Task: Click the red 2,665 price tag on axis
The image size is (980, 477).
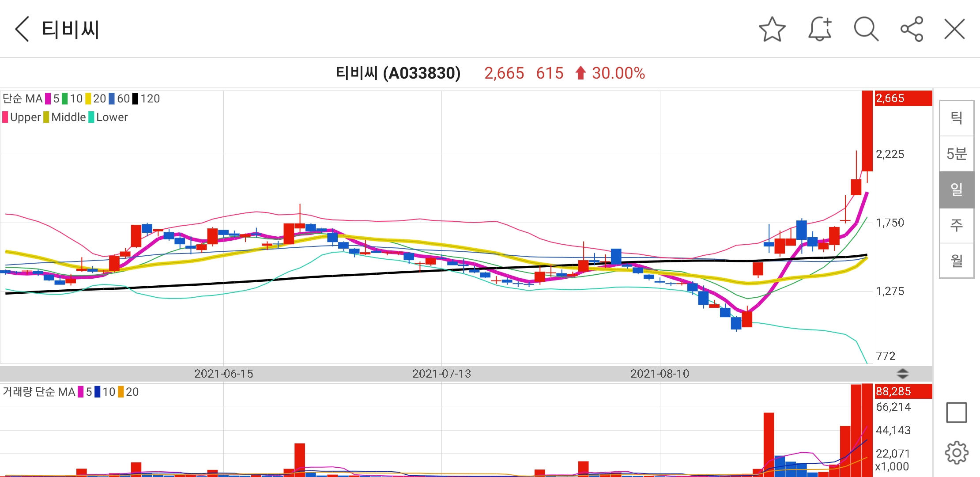Action: coord(903,98)
